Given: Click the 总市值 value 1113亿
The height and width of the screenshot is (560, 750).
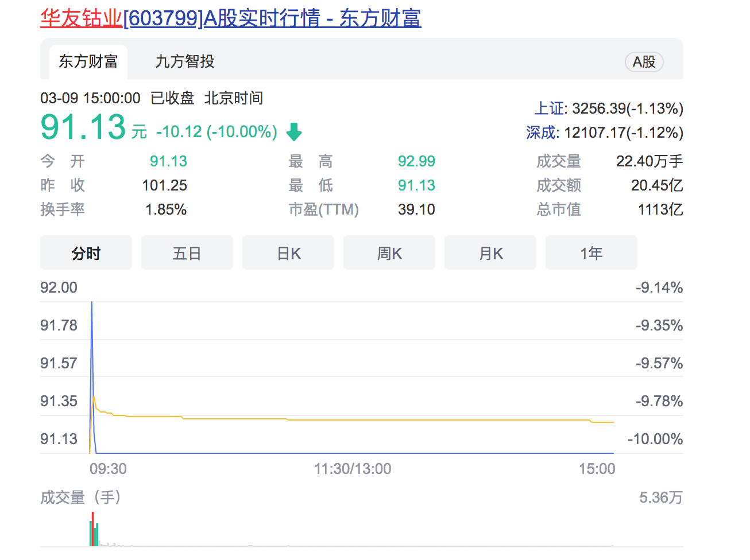Looking at the screenshot, I should tap(660, 209).
